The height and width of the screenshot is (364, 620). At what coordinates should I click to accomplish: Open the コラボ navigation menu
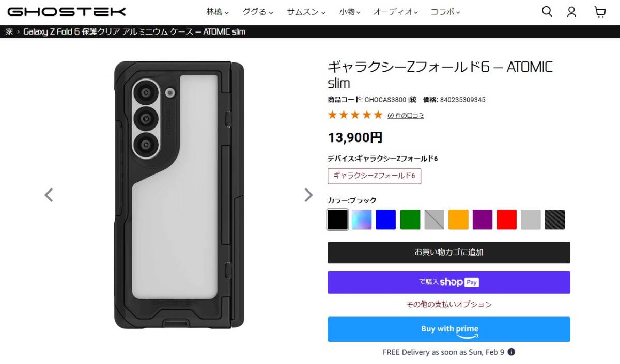click(445, 12)
